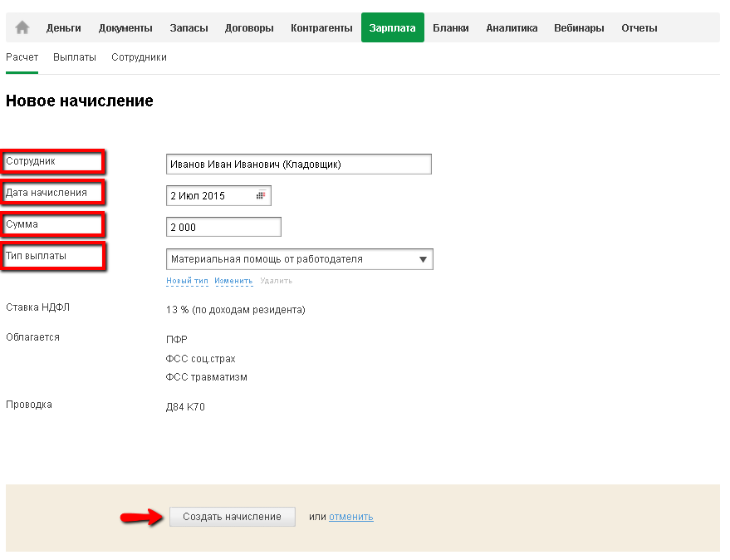Screen dimensions: 730x560
Task: Click the Создать начисление button
Action: tap(233, 517)
